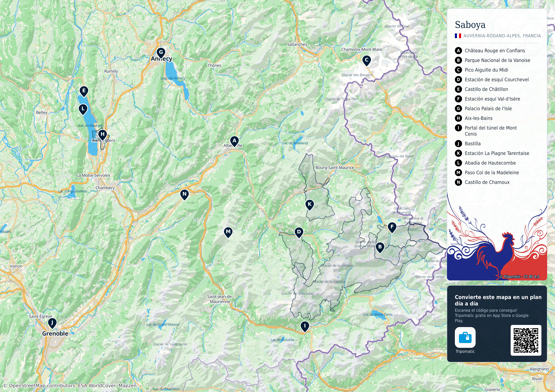Select legend entry Estación de esquí Courchevel
This screenshot has width=555, height=392.
coord(492,80)
